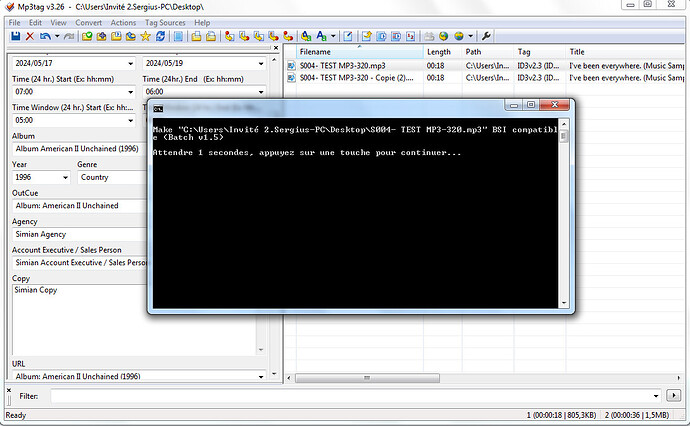Click the file icon beside S004- TEST MP3-320.mp3
The height and width of the screenshot is (426, 690).
[x=291, y=66]
